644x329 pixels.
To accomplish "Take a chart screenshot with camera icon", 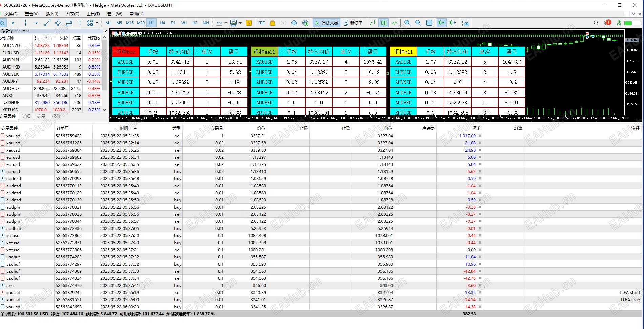I will pos(466,23).
